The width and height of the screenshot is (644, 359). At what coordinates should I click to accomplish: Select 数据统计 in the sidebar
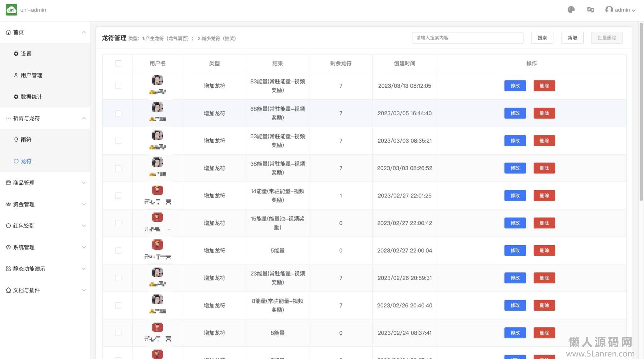31,97
